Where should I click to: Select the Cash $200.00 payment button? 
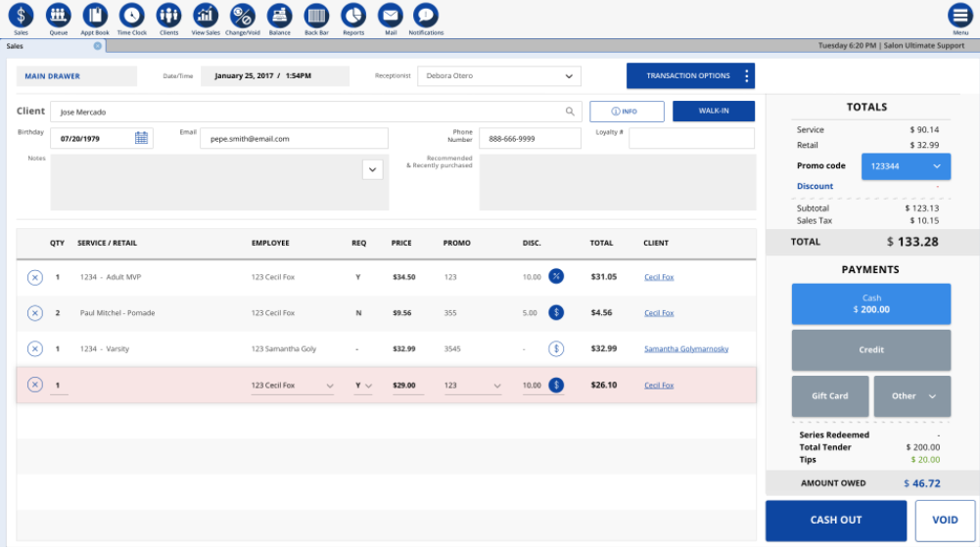click(x=871, y=304)
